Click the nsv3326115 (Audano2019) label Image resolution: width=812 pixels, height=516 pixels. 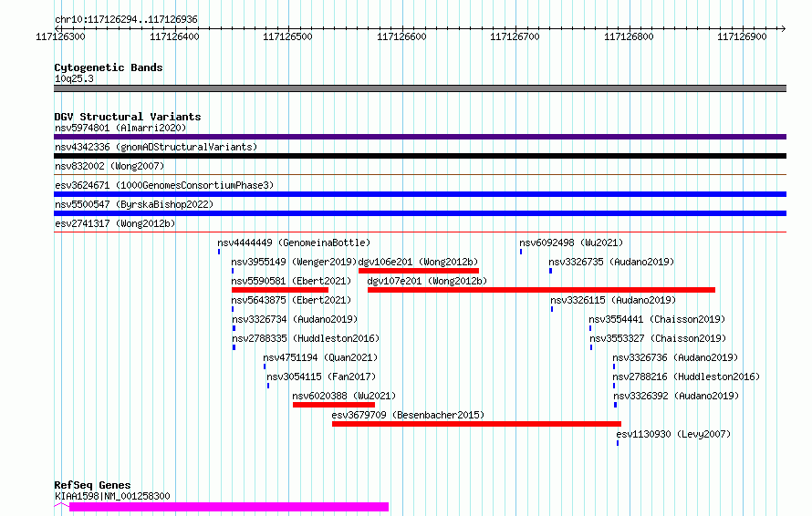613,300
